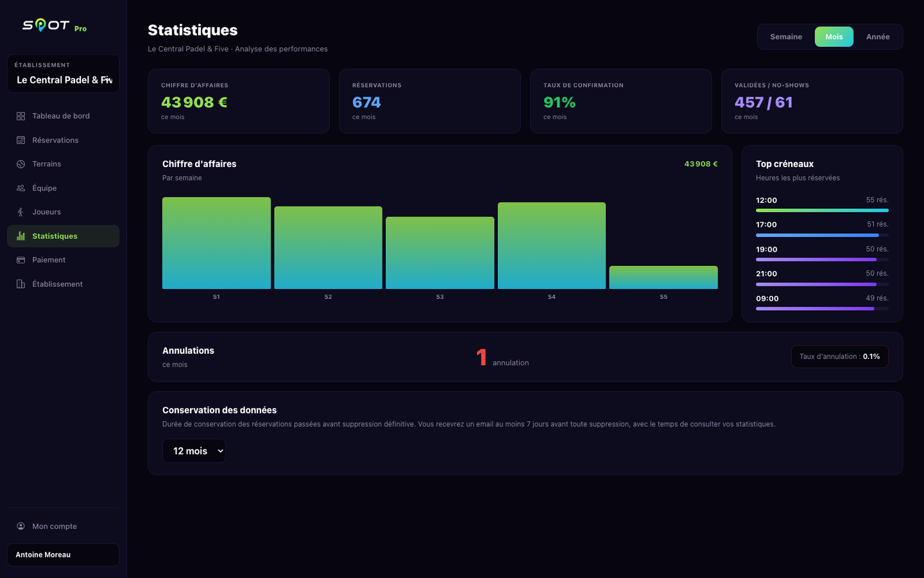Switch period to Année
Image resolution: width=924 pixels, height=578 pixels.
tap(878, 37)
